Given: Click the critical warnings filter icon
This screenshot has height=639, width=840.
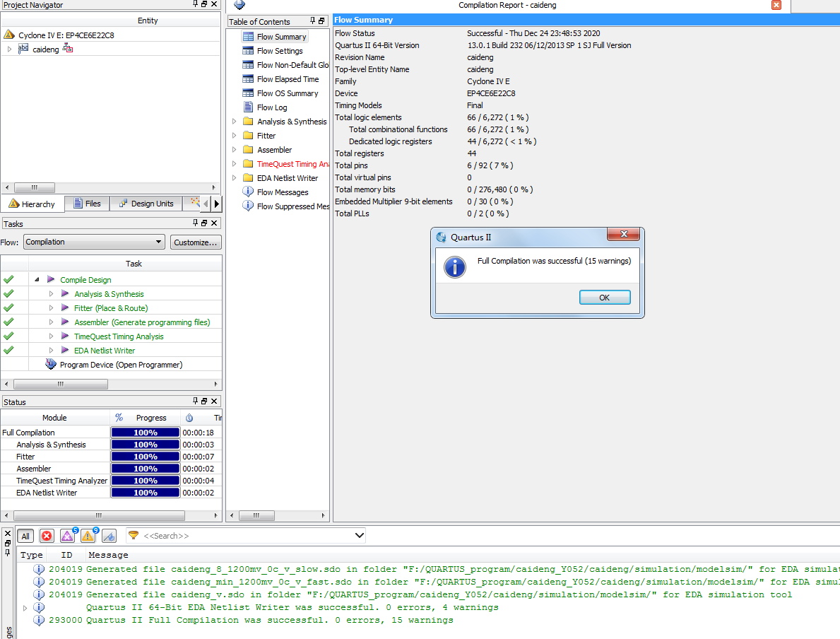Looking at the screenshot, I should (x=67, y=537).
